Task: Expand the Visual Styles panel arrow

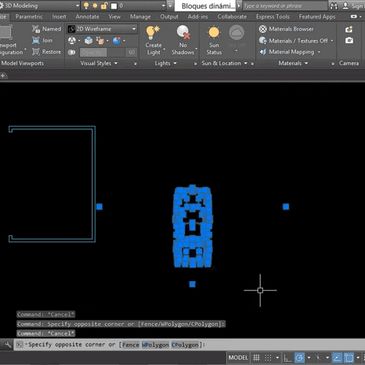Action: [116, 63]
